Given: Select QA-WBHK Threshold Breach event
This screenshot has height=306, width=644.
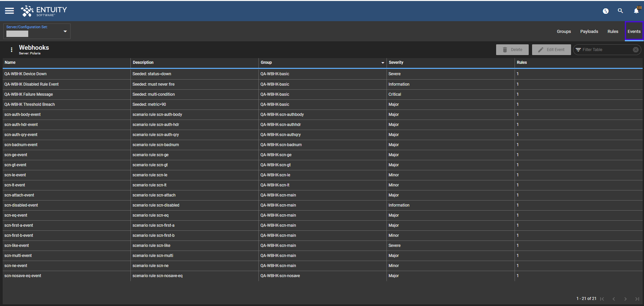Looking at the screenshot, I should (x=323, y=104).
